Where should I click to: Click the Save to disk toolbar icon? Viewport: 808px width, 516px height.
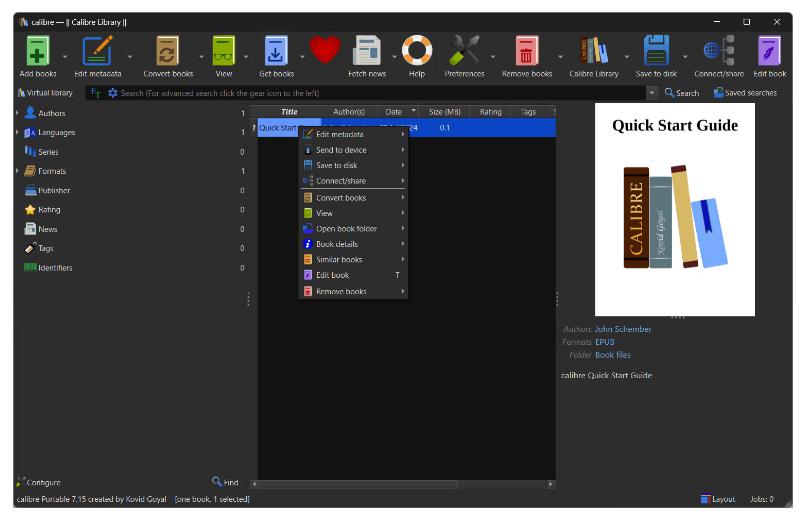pyautogui.click(x=655, y=51)
